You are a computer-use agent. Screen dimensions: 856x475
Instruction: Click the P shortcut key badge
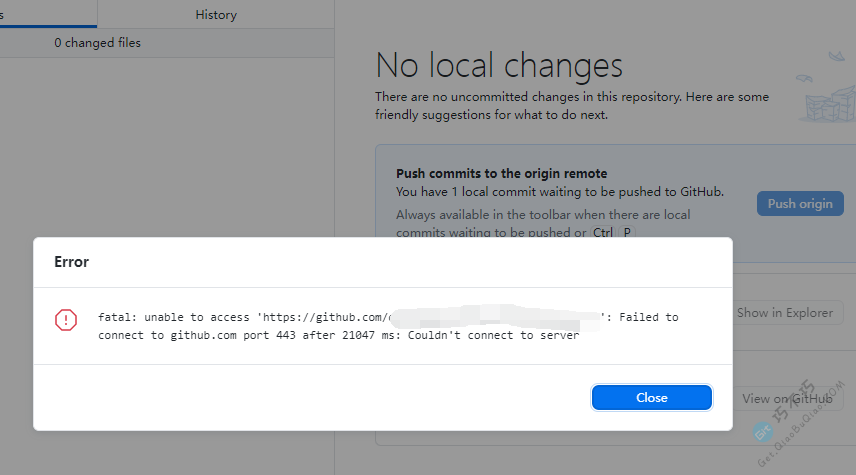click(627, 232)
